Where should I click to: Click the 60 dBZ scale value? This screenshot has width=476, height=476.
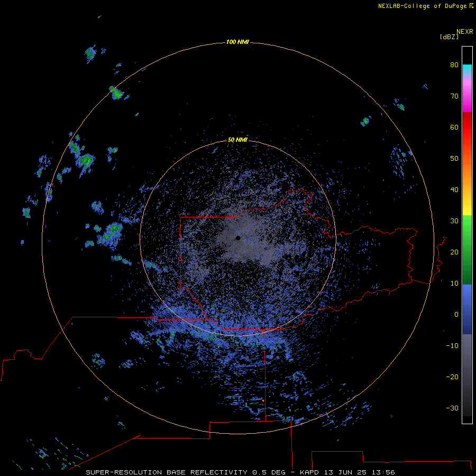[x=454, y=127]
